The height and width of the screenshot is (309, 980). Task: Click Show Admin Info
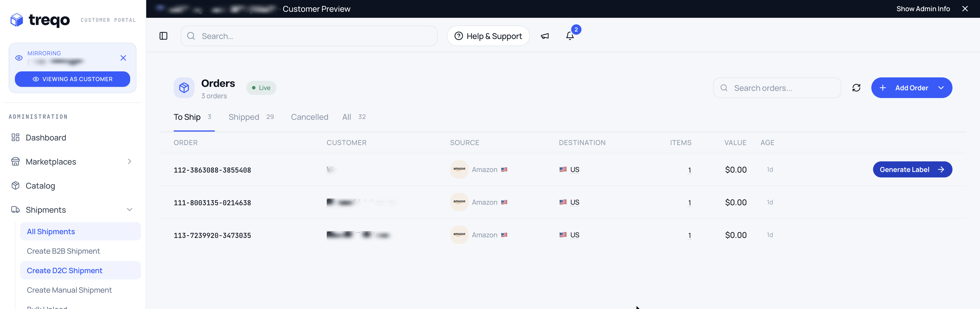923,9
